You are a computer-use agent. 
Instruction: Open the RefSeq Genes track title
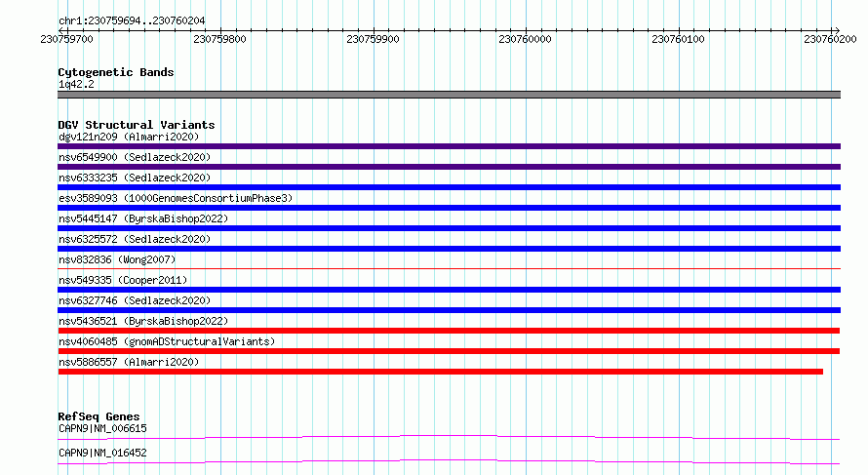click(x=99, y=416)
